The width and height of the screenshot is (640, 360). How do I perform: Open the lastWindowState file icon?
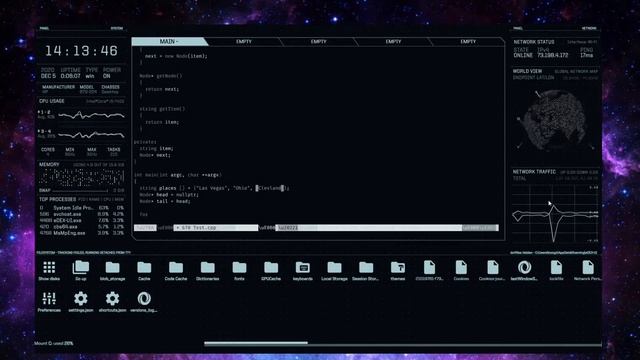coord(524,268)
